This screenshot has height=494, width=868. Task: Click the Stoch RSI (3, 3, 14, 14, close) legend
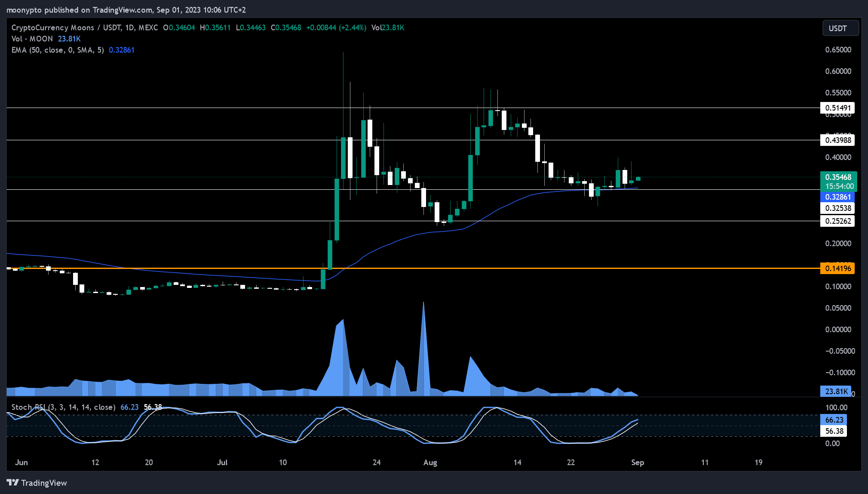click(x=63, y=407)
